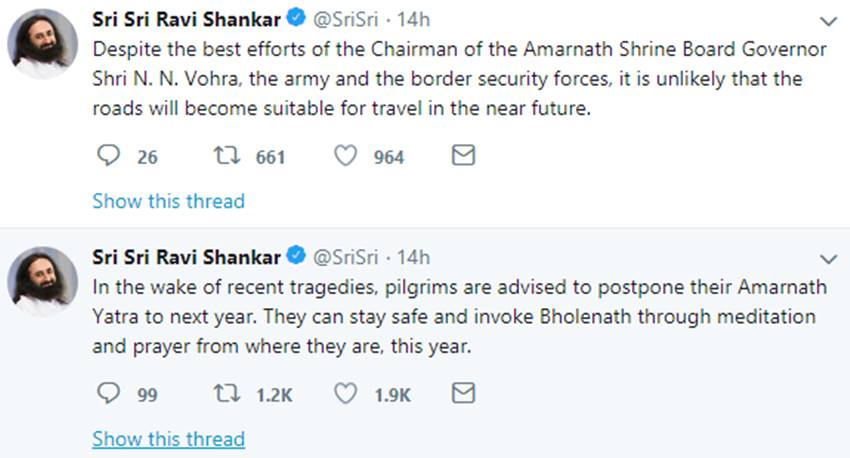The width and height of the screenshot is (850, 458).
Task: Retweet the tweet about unsuitable roads
Action: tap(227, 156)
